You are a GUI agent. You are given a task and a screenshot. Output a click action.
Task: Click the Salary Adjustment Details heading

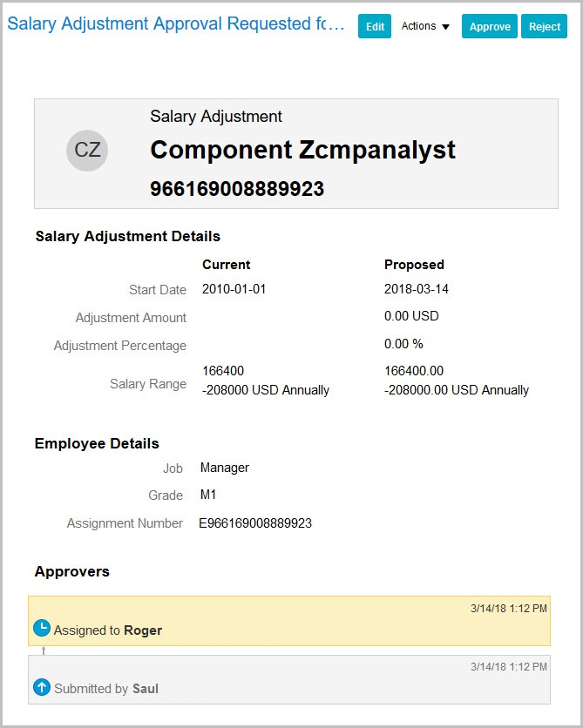(x=127, y=236)
